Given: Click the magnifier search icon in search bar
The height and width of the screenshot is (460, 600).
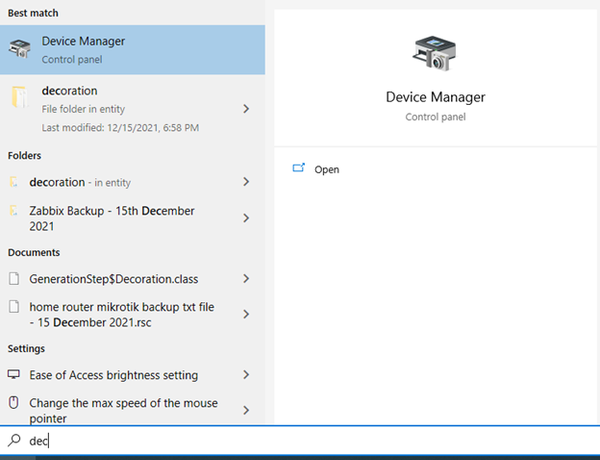Looking at the screenshot, I should 14,440.
